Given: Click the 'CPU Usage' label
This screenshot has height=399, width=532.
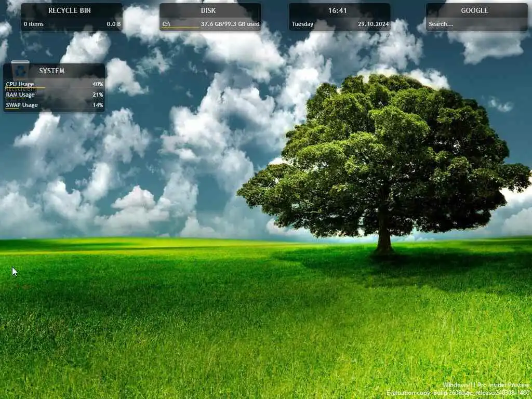Looking at the screenshot, I should tap(20, 84).
